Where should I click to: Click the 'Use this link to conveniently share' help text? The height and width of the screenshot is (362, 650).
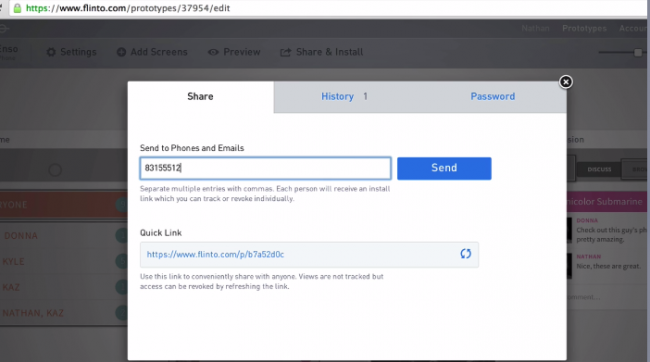262,281
